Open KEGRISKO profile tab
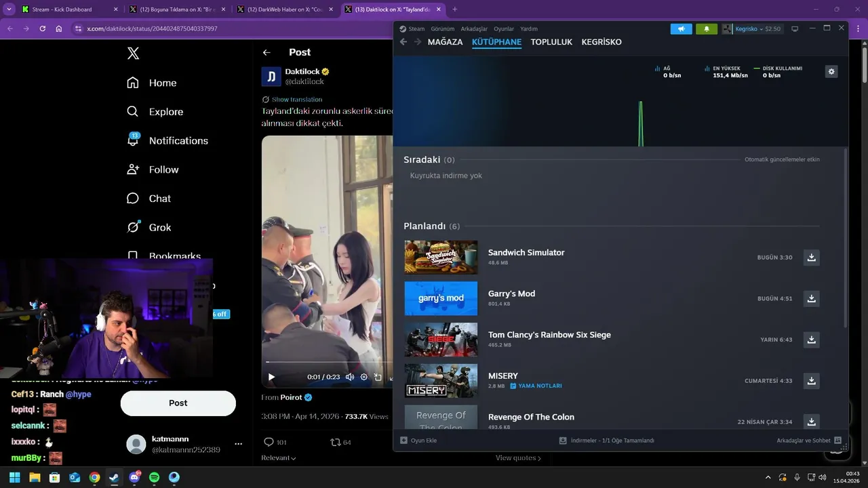The height and width of the screenshot is (488, 868). click(x=601, y=42)
